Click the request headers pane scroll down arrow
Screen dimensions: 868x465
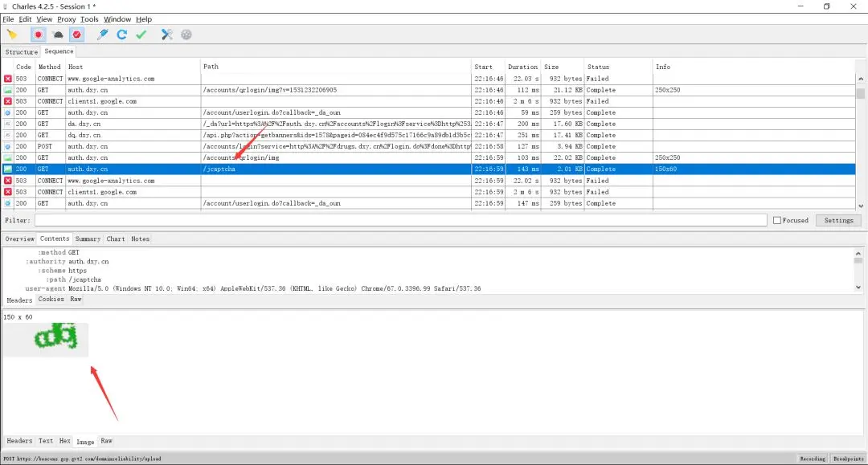pos(858,288)
